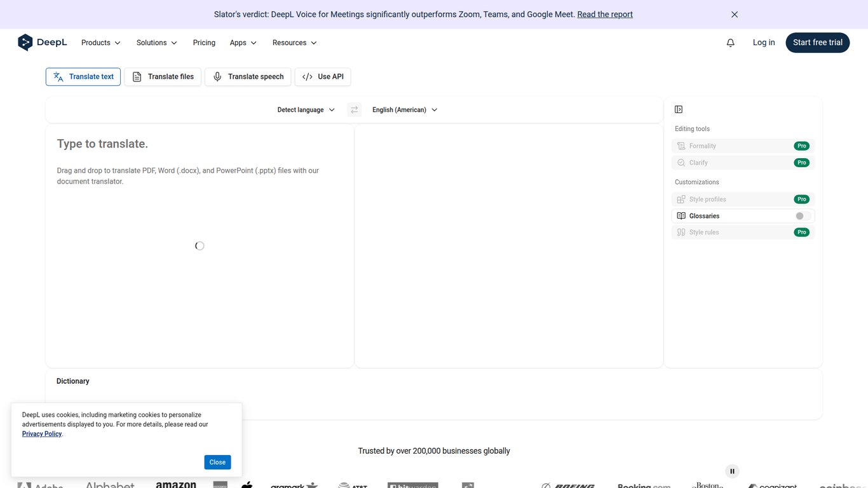Click the Clarify tool icon
This screenshot has width=868, height=488.
coord(681,163)
